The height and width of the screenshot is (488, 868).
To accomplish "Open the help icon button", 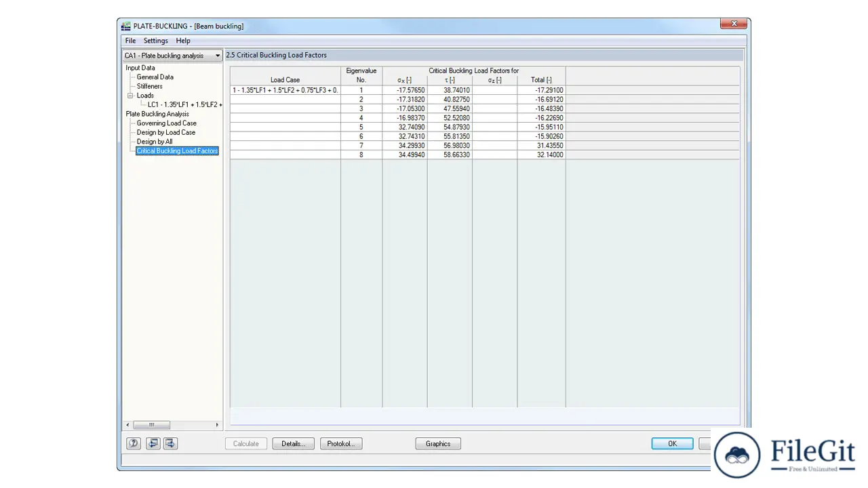I will click(x=134, y=443).
